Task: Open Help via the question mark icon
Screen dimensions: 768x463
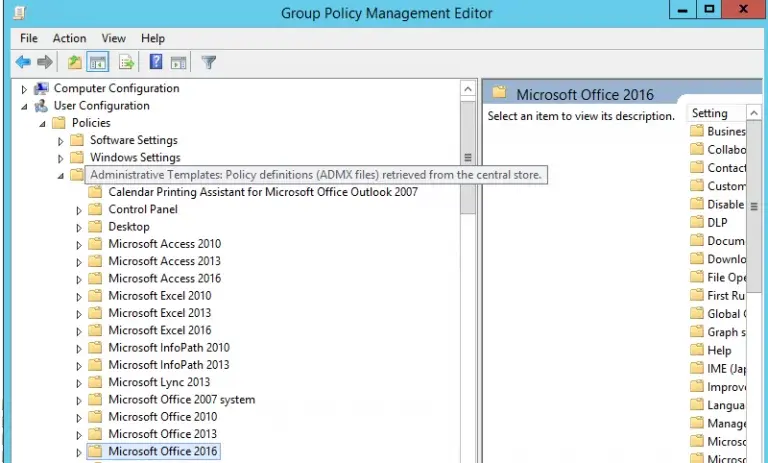Action: 156,62
